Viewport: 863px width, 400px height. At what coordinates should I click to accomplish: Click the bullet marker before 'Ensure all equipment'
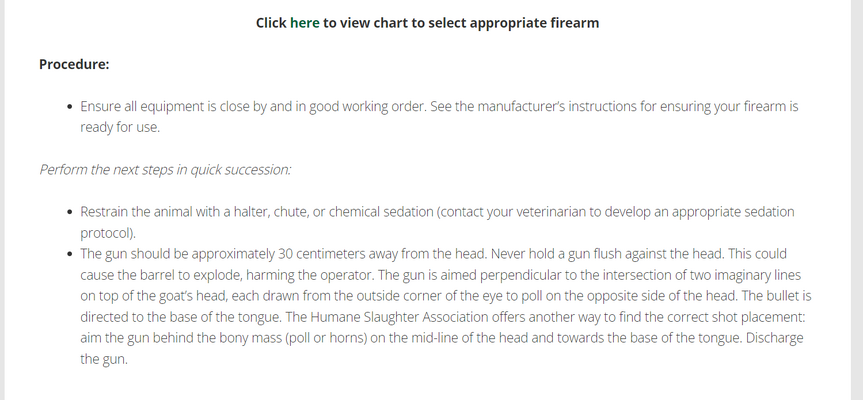(x=69, y=107)
